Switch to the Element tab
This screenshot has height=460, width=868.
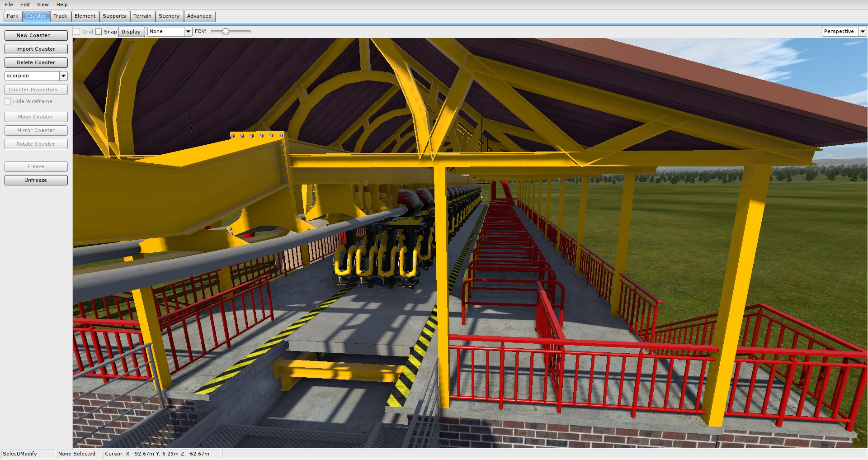pyautogui.click(x=85, y=16)
